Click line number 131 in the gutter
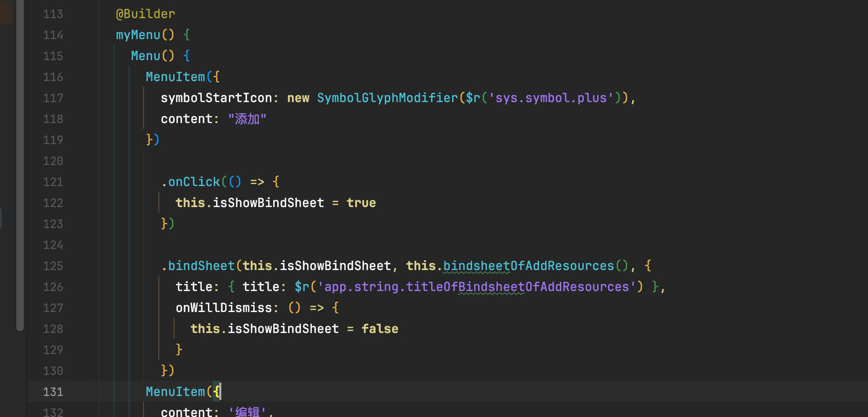The image size is (868, 417). [x=53, y=392]
